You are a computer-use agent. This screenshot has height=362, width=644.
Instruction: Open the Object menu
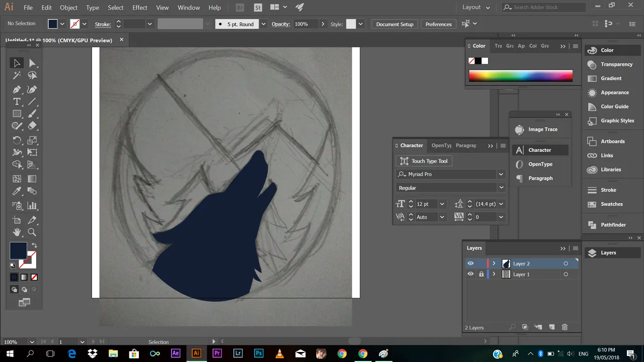68,8
